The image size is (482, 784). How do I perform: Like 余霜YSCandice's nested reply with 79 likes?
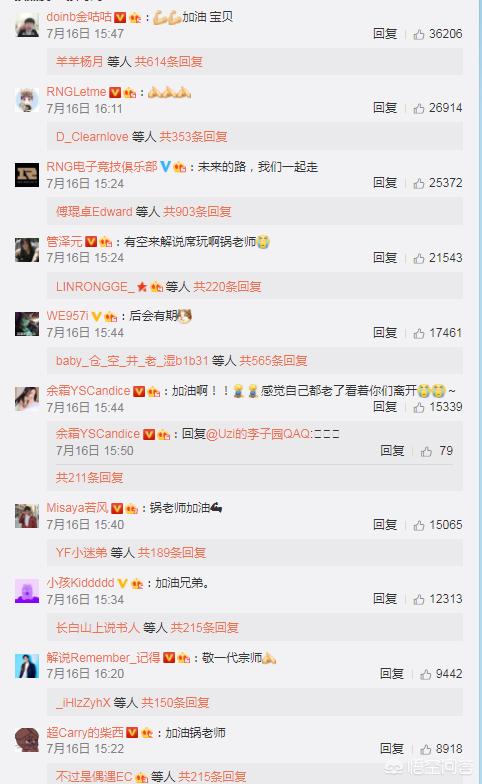[426, 452]
